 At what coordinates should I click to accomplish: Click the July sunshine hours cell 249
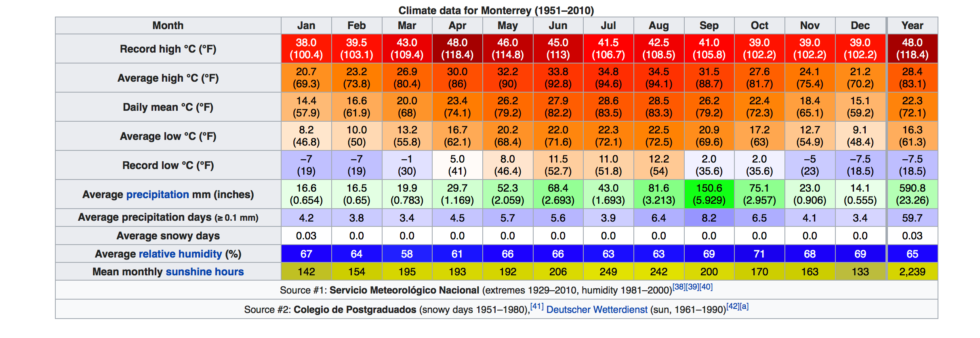[608, 272]
